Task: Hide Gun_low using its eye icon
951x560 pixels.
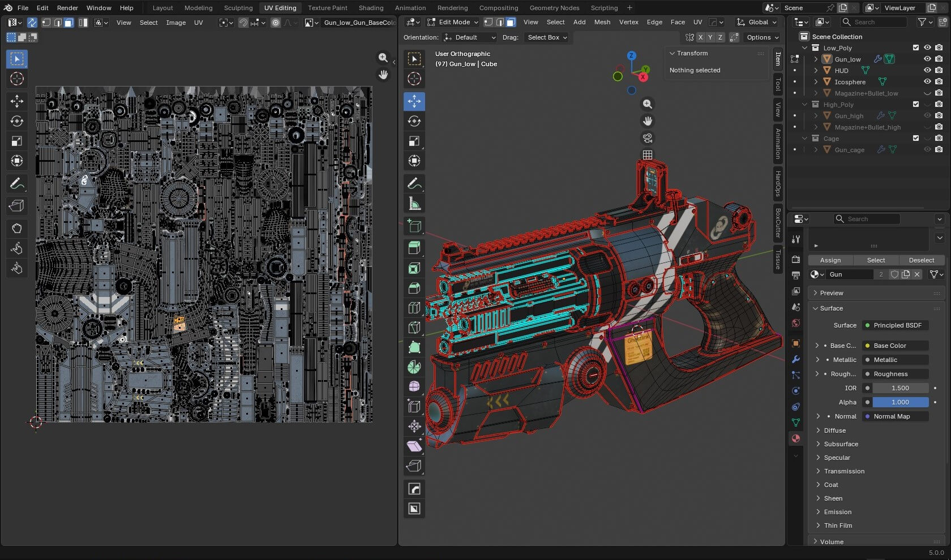Action: 927,59
